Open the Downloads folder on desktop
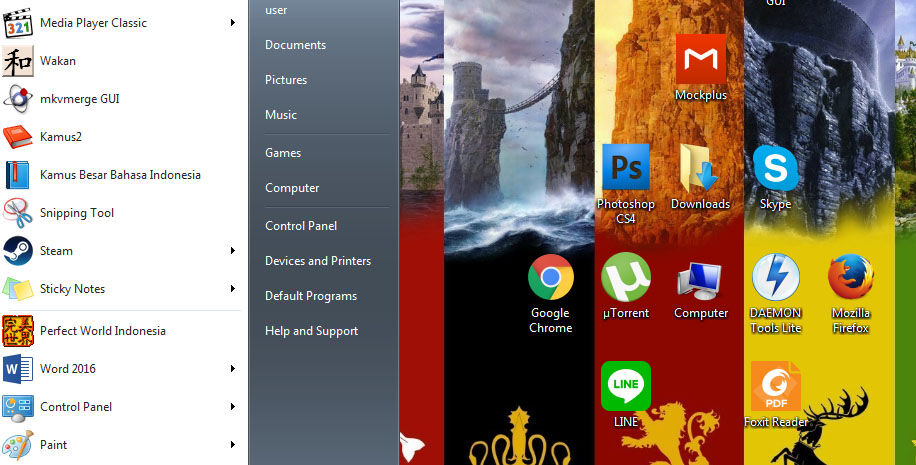Viewport: 916px width, 465px height. (700, 168)
